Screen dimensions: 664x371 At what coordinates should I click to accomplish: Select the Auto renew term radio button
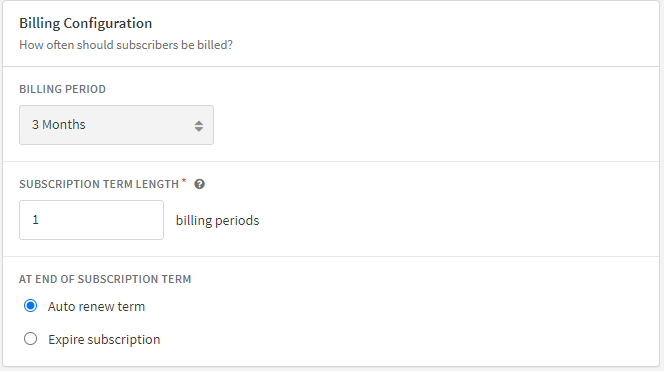coord(30,305)
